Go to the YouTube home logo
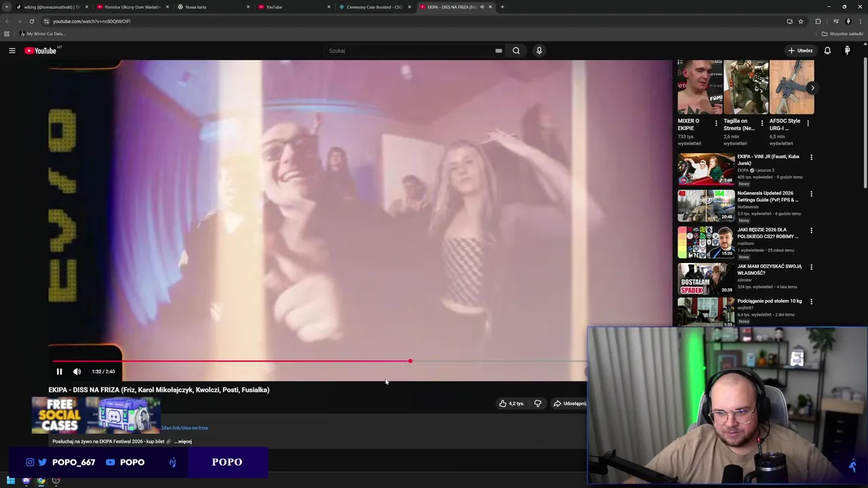 40,51
